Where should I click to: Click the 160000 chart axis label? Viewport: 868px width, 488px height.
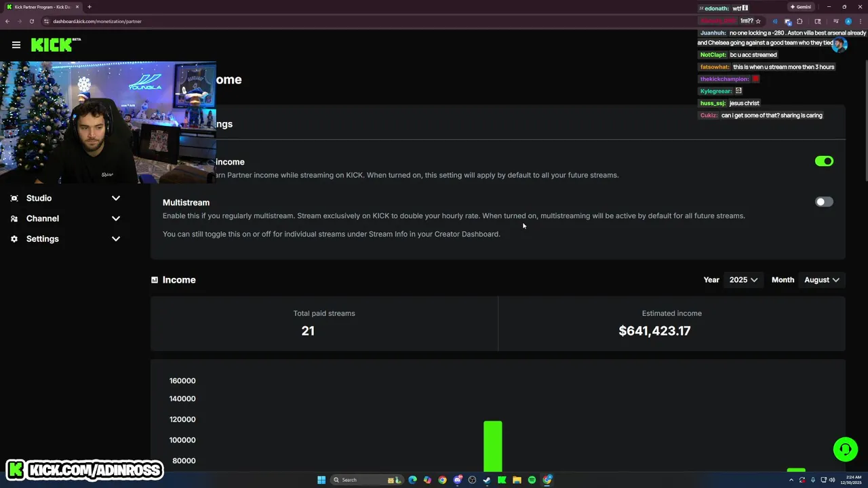pyautogui.click(x=182, y=381)
